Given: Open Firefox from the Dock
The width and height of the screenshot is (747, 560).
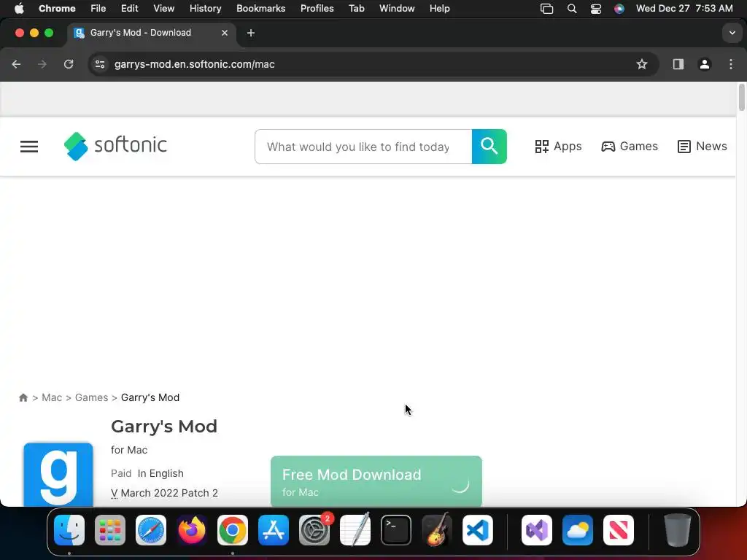Looking at the screenshot, I should (192, 530).
